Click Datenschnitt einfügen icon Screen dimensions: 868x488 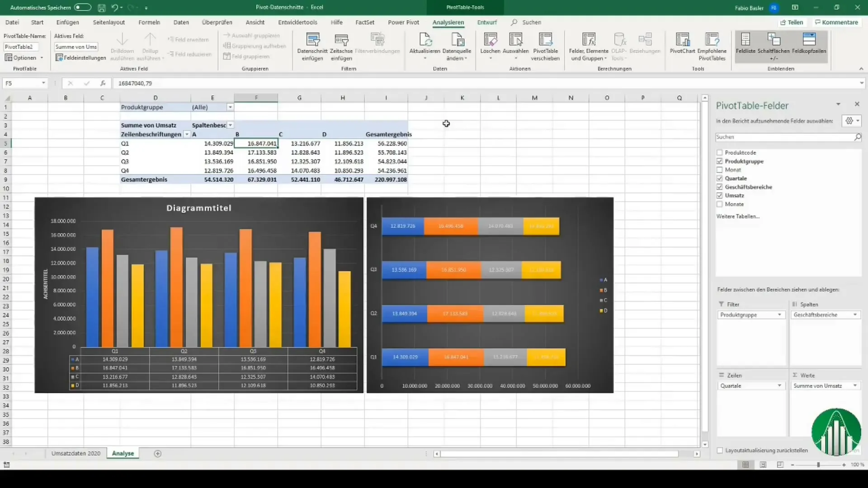pyautogui.click(x=312, y=40)
